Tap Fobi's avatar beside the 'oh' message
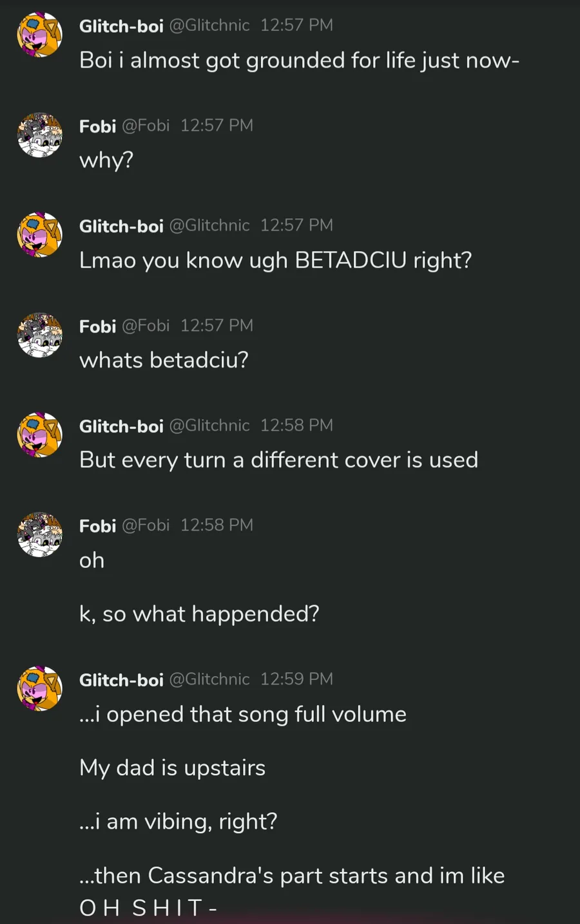The width and height of the screenshot is (580, 924). [x=39, y=535]
